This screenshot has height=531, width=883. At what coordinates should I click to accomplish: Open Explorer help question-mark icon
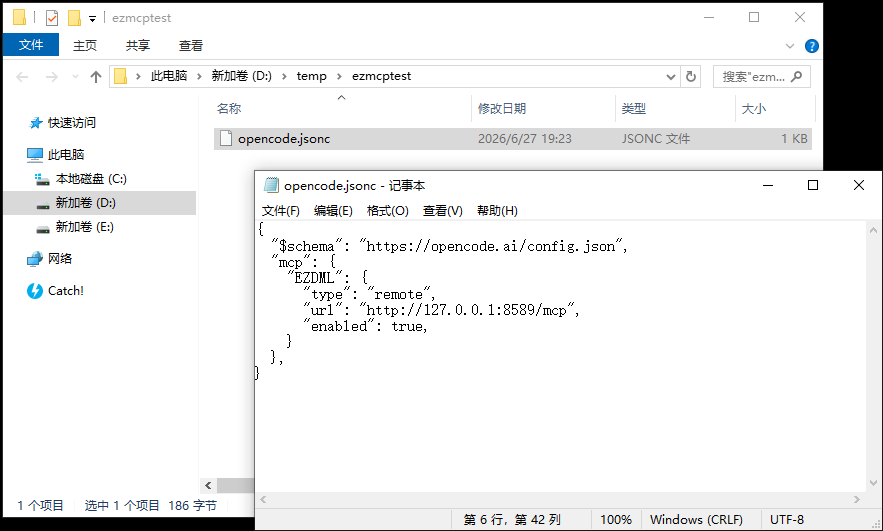(x=811, y=46)
